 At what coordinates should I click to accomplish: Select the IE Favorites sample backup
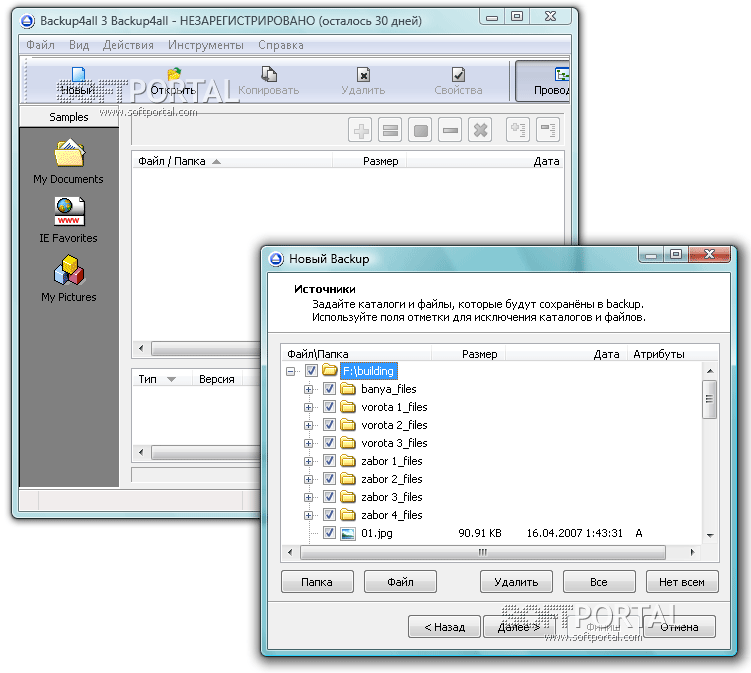coord(68,220)
